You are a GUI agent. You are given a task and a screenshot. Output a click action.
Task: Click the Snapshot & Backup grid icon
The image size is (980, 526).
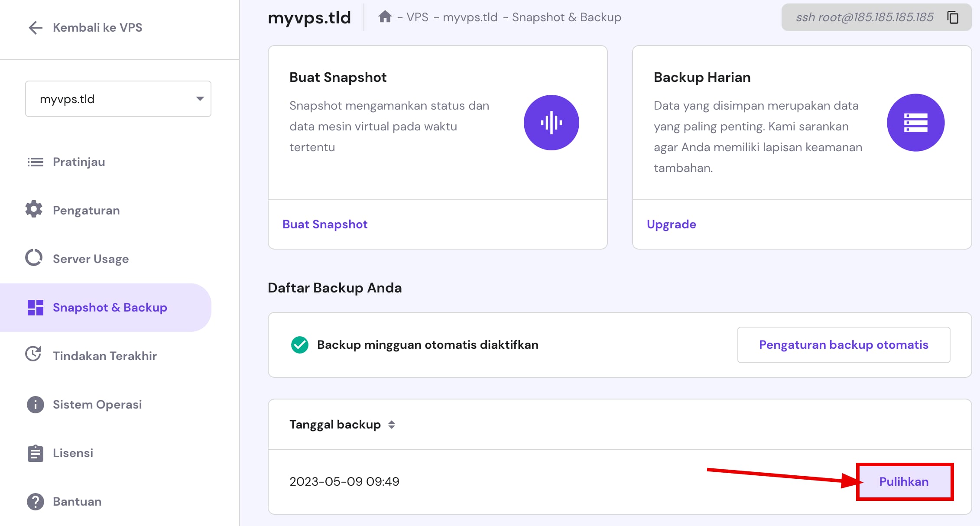(x=35, y=307)
